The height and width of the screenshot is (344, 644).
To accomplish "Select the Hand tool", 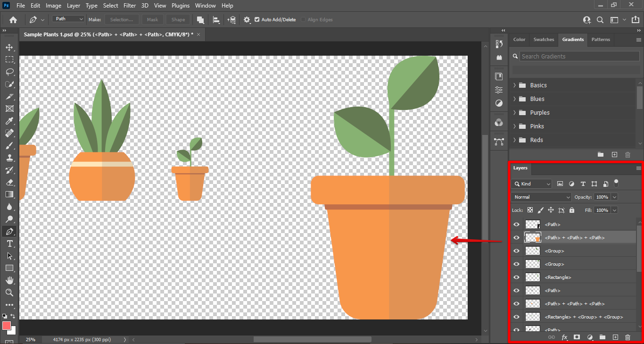I will point(9,280).
